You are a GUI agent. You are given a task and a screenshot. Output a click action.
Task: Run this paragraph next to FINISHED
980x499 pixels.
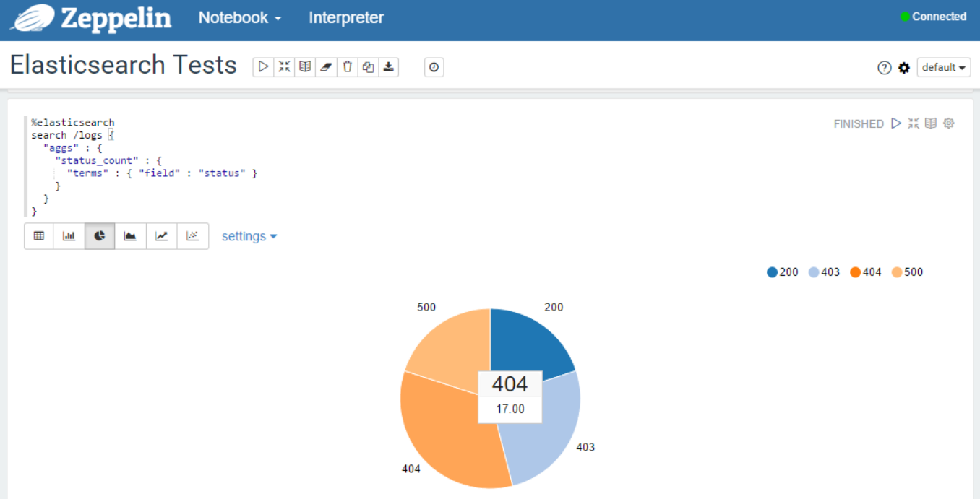click(896, 123)
